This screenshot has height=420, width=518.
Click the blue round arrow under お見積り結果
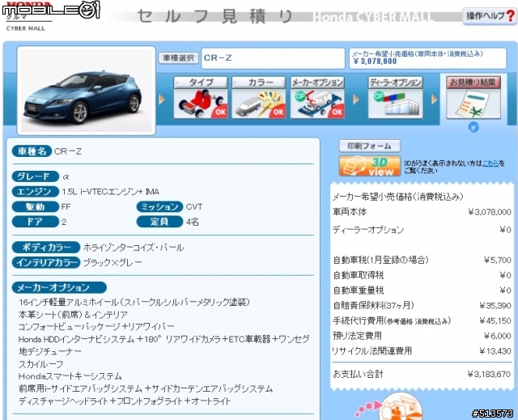(x=473, y=127)
